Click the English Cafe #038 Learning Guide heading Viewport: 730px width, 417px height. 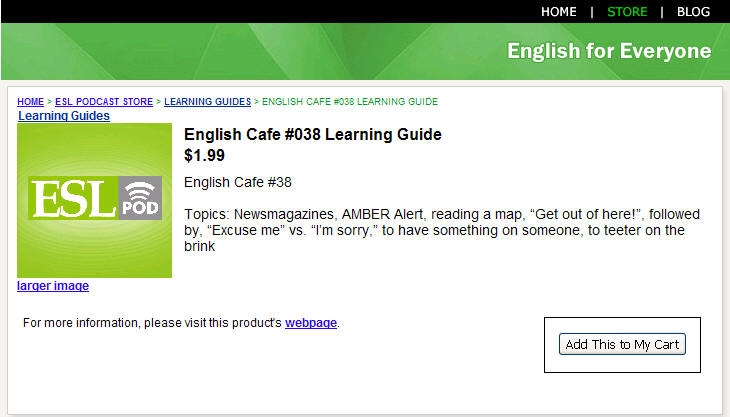point(313,135)
